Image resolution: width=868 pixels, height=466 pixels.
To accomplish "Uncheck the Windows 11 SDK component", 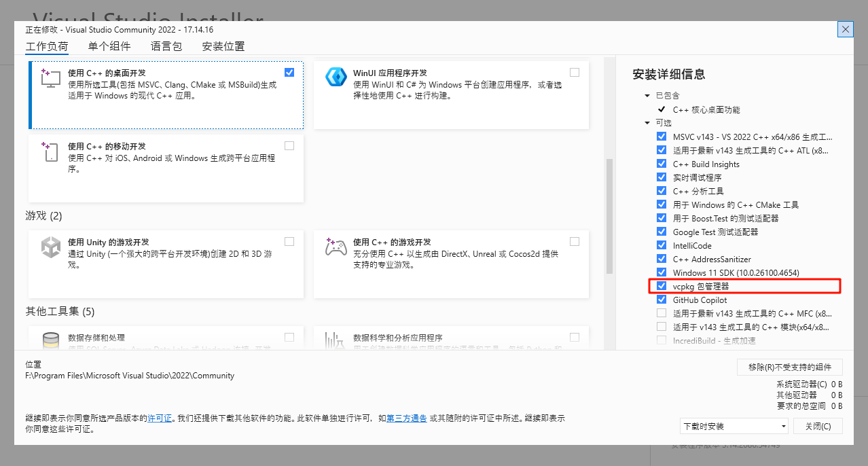I will [662, 272].
